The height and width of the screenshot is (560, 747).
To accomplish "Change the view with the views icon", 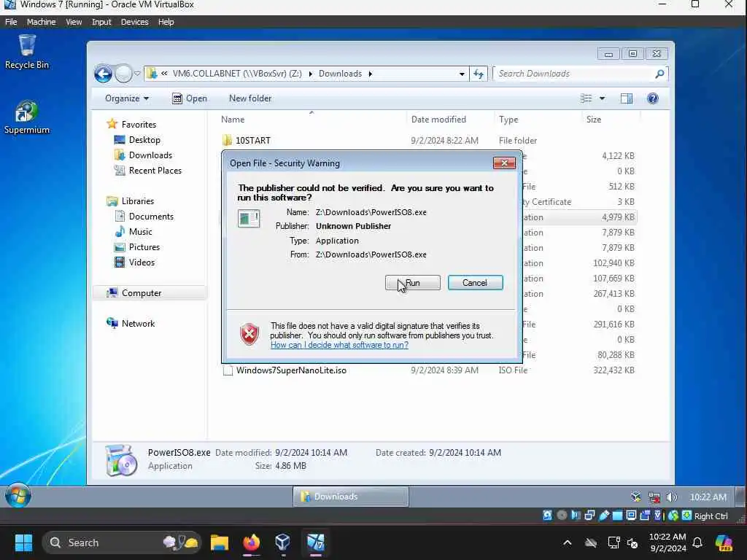I will 587,98.
